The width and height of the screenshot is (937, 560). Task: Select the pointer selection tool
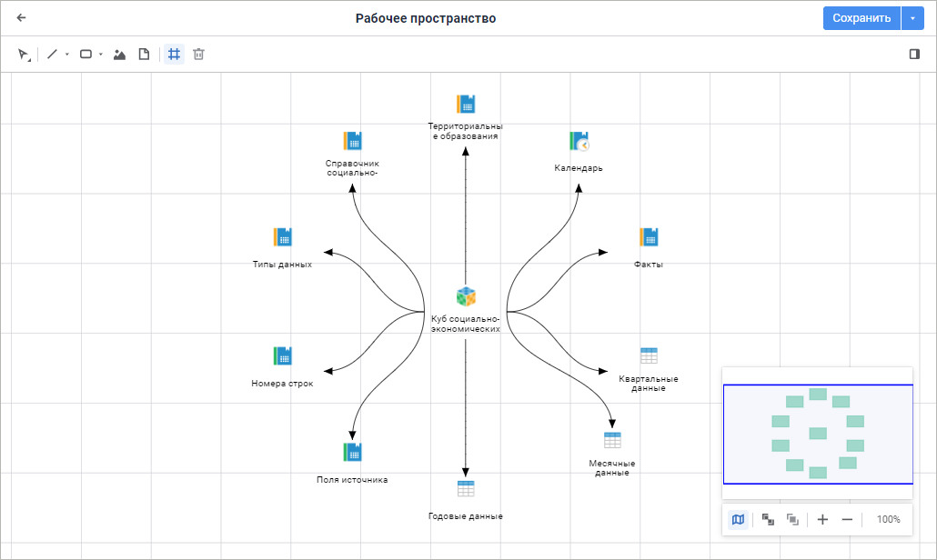[x=24, y=55]
